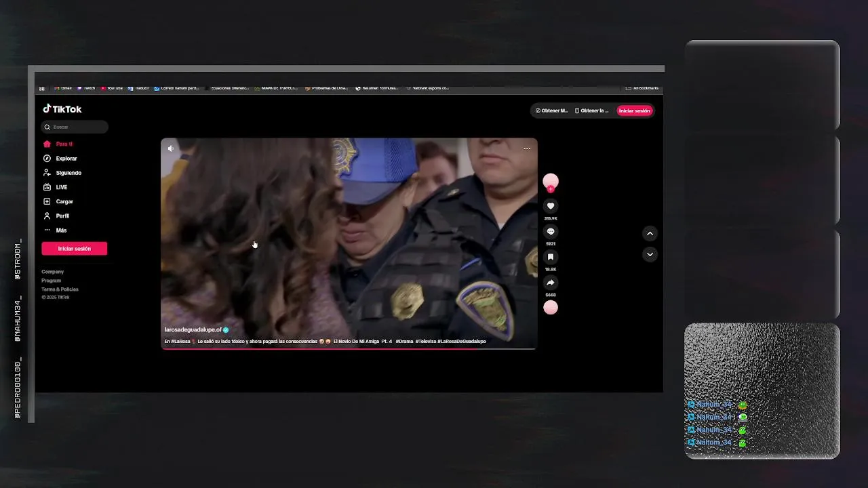This screenshot has width=868, height=488.
Task: Share the video with the arrow icon
Action: [x=551, y=283]
